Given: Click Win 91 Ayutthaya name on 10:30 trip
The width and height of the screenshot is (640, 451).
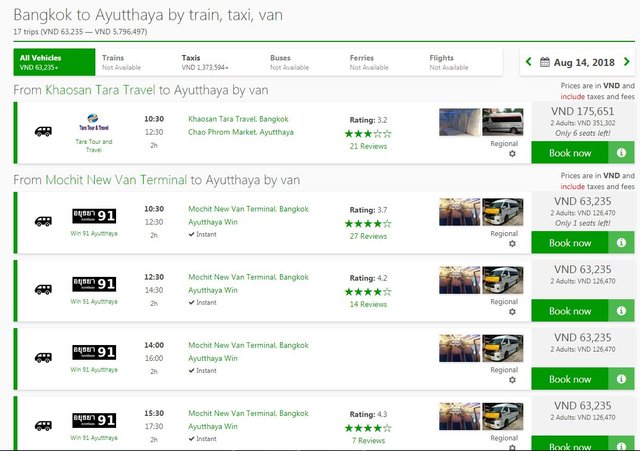Looking at the screenshot, I should pos(94,233).
